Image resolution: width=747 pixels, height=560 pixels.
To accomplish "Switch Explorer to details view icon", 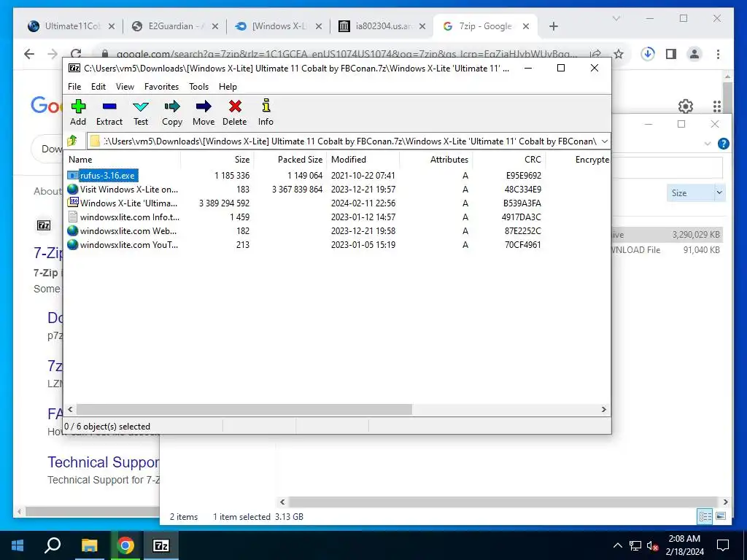I will pyautogui.click(x=705, y=516).
